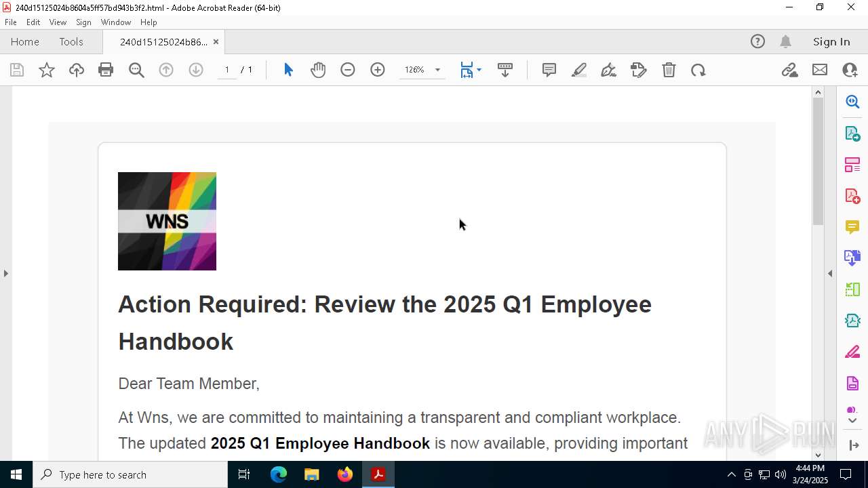The height and width of the screenshot is (488, 868).
Task: Go to next page arrow
Action: [x=196, y=70]
